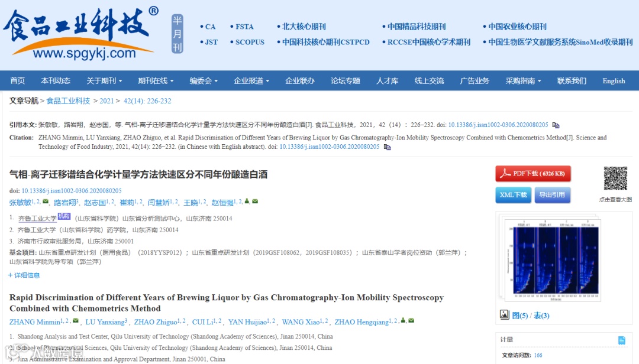639x364 pixels.
Task: Click the document icon in 计量 panel
Action: tap(621, 340)
